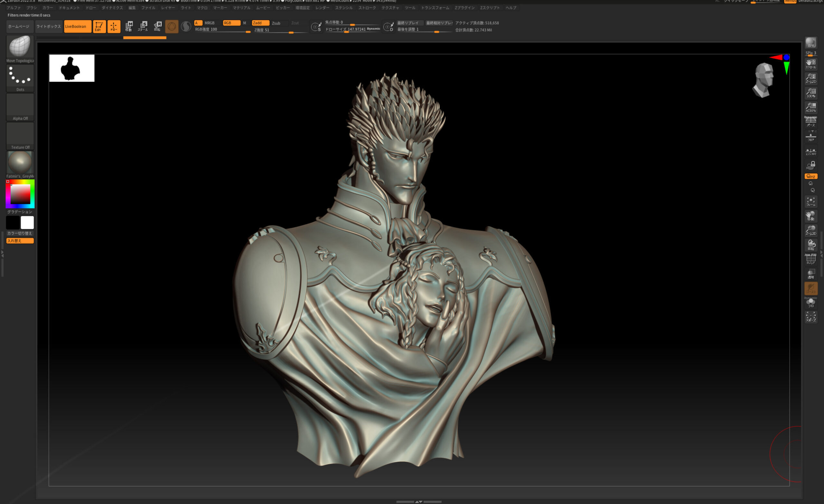Toggle Edit mode button

click(x=99, y=26)
